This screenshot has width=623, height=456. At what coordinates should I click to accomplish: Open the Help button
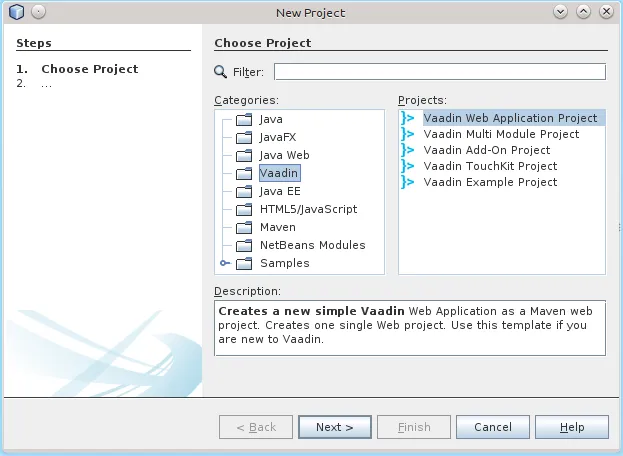(572, 427)
